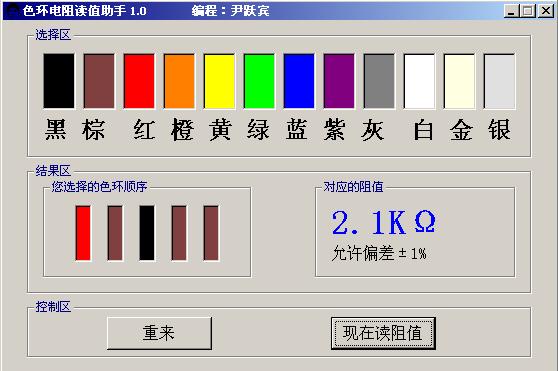Select the purple (紫) color swatch
The width and height of the screenshot is (558, 371).
point(339,81)
